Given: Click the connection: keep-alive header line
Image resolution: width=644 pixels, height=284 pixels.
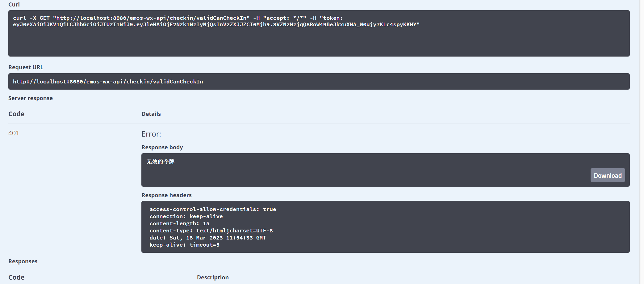Looking at the screenshot, I should (x=186, y=216).
